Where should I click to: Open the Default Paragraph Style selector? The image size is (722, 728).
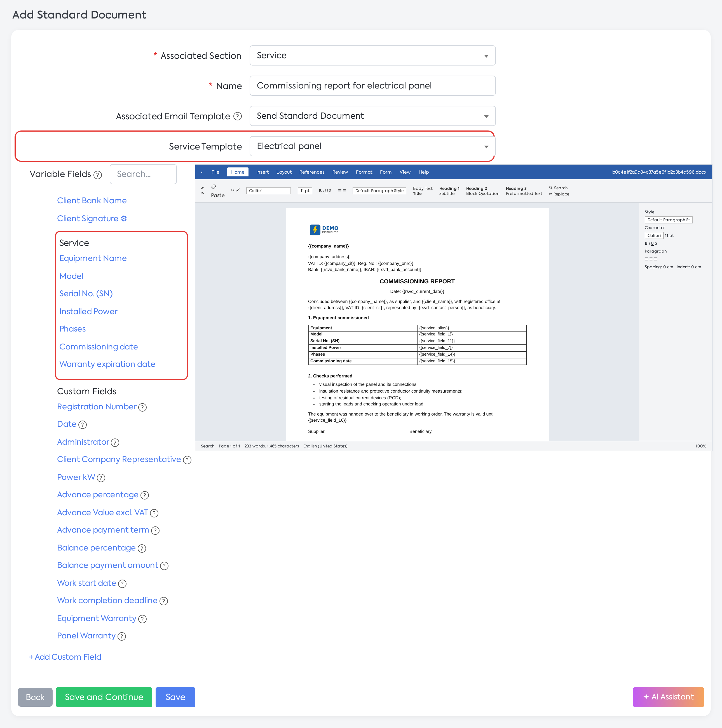[x=379, y=191]
